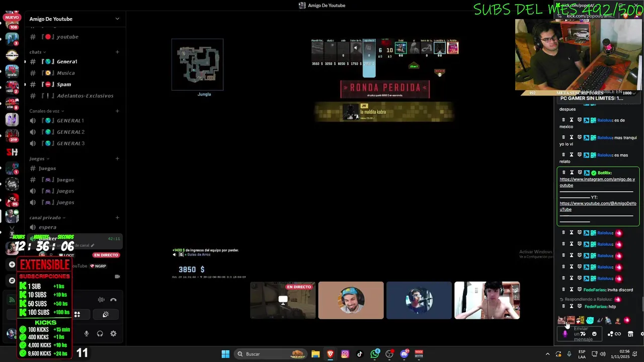Pick the cyan blob emote
644x362 pixels.
(x=590, y=320)
